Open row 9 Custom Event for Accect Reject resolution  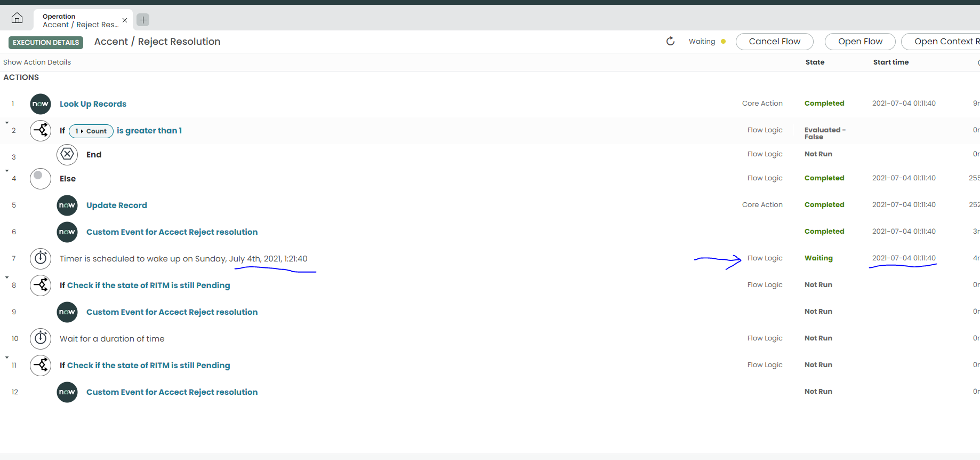pyautogui.click(x=172, y=312)
